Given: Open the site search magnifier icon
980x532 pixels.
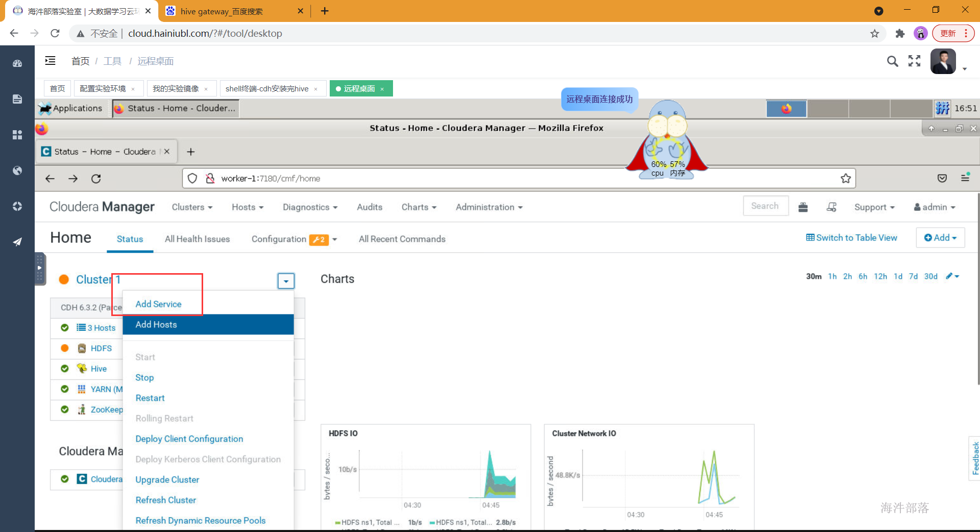Looking at the screenshot, I should (x=892, y=61).
